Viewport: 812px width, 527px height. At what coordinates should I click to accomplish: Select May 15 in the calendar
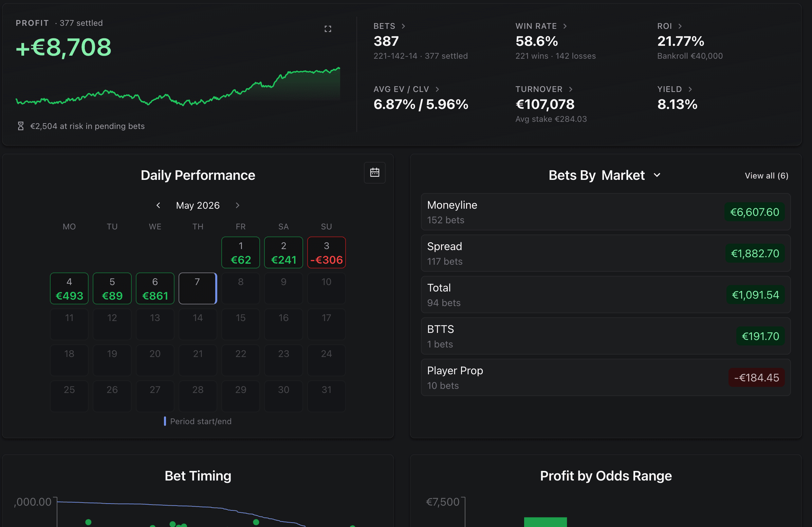pos(241,324)
